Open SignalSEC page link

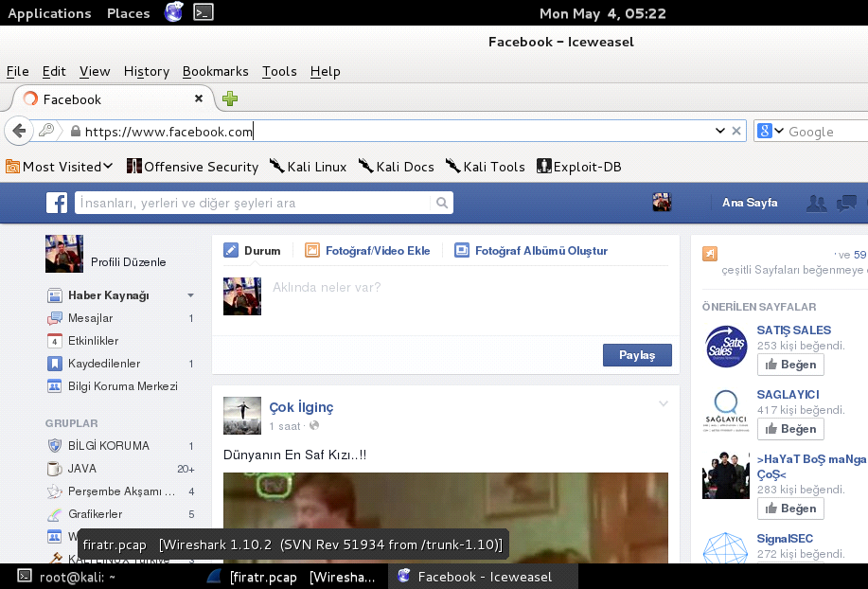(x=785, y=539)
